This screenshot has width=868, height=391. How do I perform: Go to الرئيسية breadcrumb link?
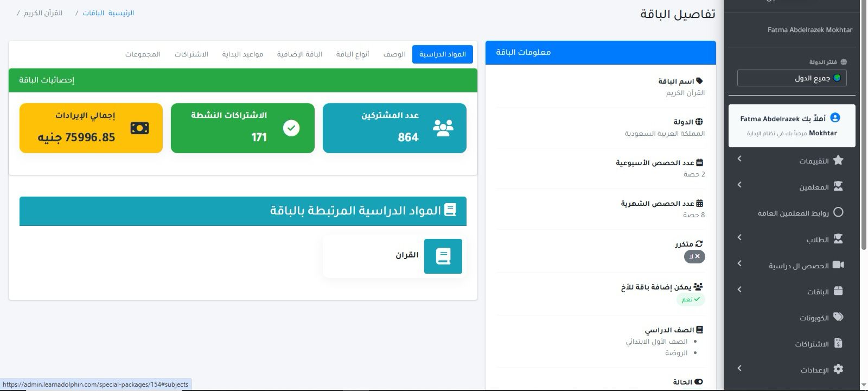[x=122, y=13]
